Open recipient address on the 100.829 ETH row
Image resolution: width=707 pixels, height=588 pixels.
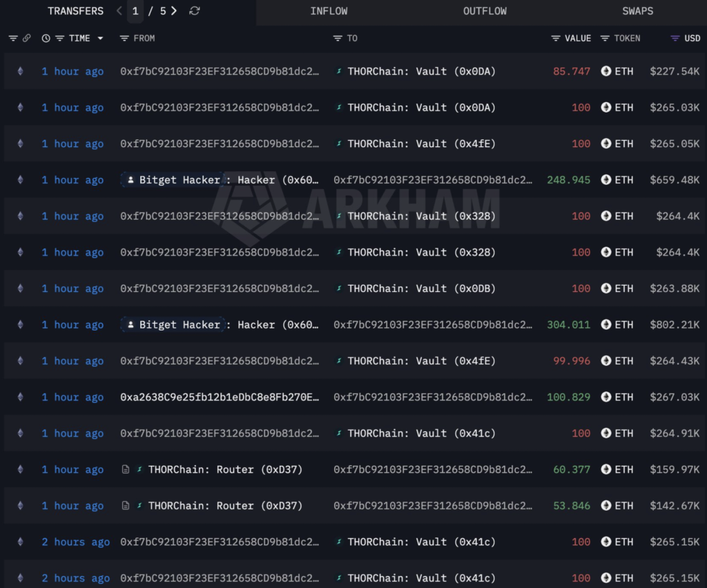[433, 397]
